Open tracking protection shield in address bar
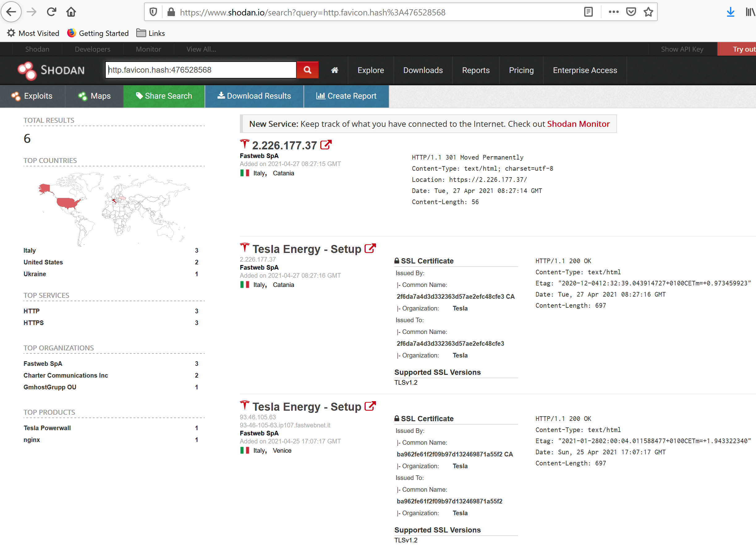 (153, 12)
